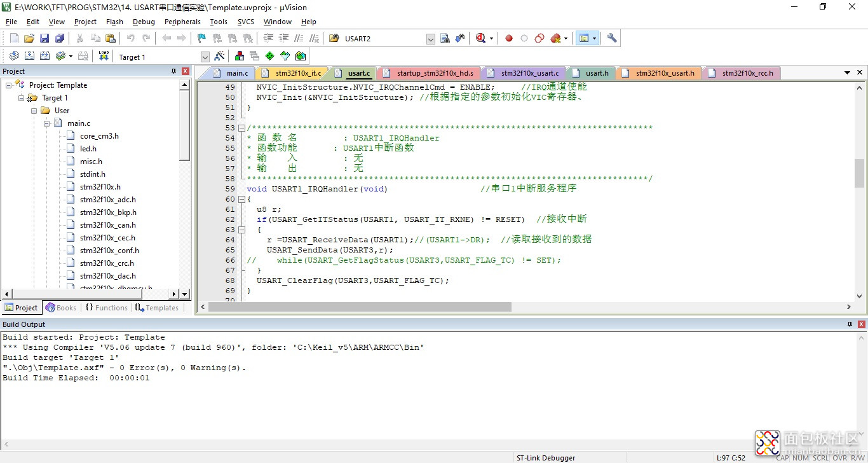Viewport: 868px width, 463px height.
Task: Paste from clipboard with the toolbar icon
Action: pyautogui.click(x=111, y=38)
